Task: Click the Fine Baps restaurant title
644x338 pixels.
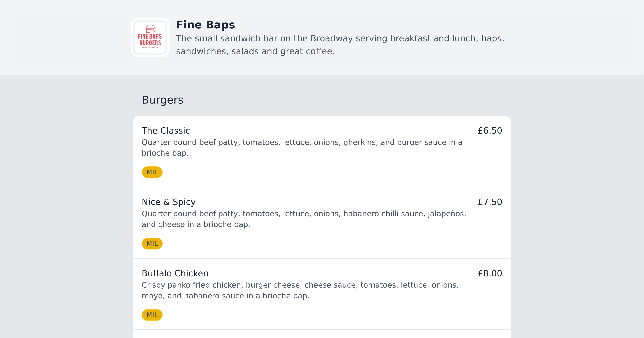Action: 206,25
